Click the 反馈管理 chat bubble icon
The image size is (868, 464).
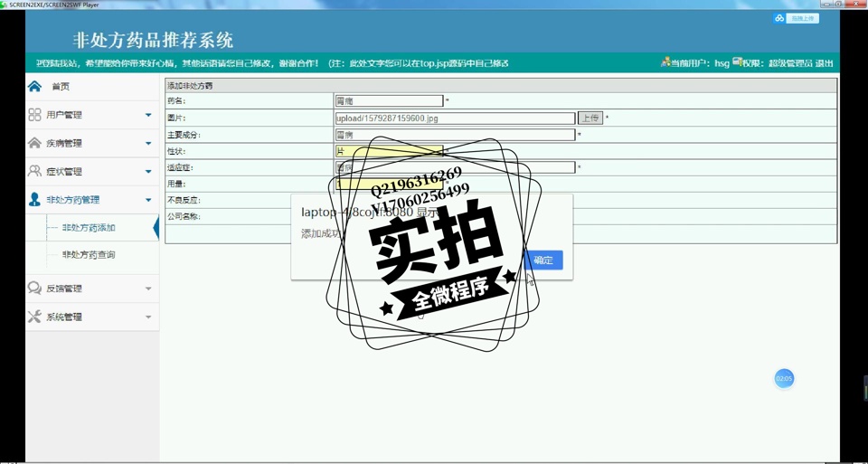[34, 289]
